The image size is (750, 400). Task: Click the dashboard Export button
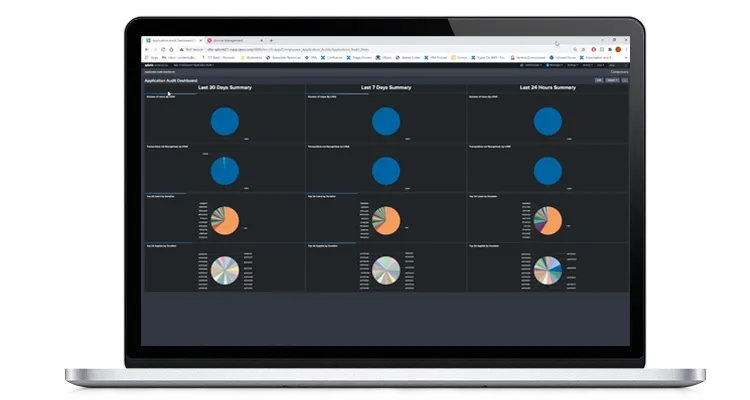pos(612,80)
